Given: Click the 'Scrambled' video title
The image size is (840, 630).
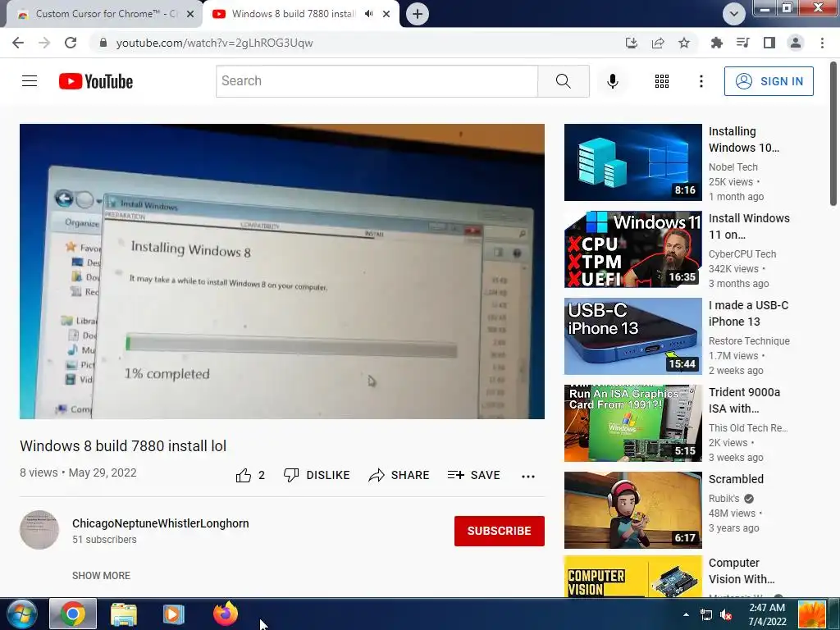Looking at the screenshot, I should pos(736,479).
